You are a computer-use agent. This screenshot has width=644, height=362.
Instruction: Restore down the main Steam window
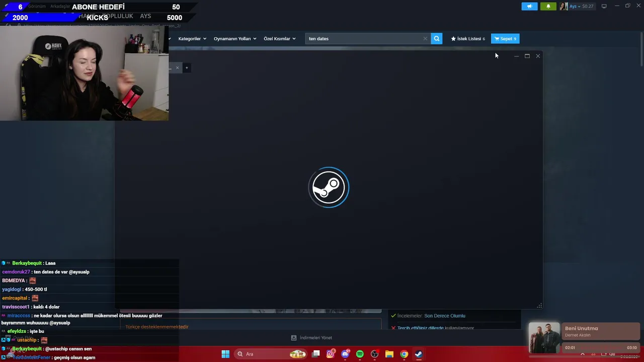[627, 6]
